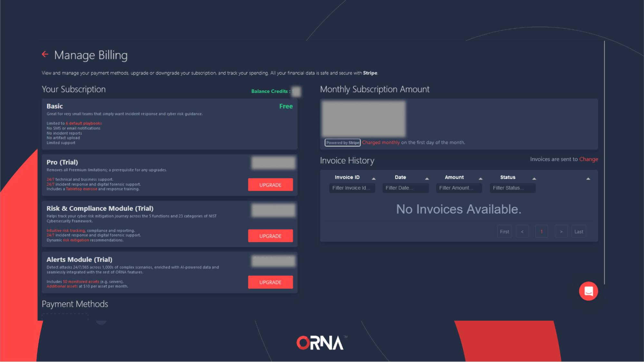
Task: Click Upgrade for Alerts Module Trial
Action: [270, 282]
